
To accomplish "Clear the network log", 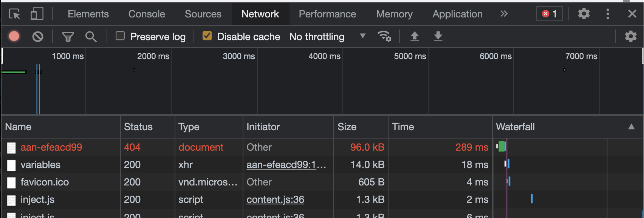I will [37, 37].
